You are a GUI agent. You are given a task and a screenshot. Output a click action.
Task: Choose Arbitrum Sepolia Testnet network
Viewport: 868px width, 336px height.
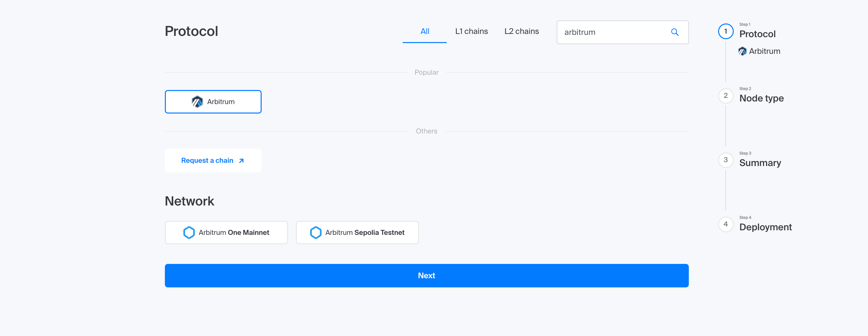tap(357, 233)
